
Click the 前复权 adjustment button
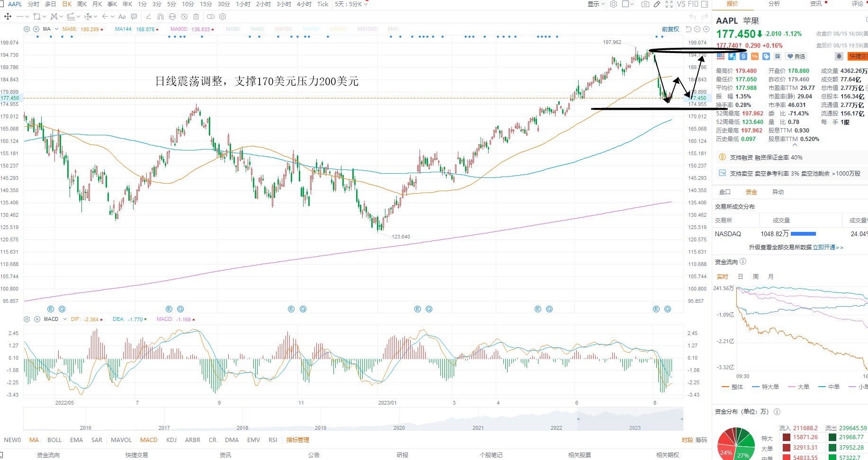tap(671, 29)
